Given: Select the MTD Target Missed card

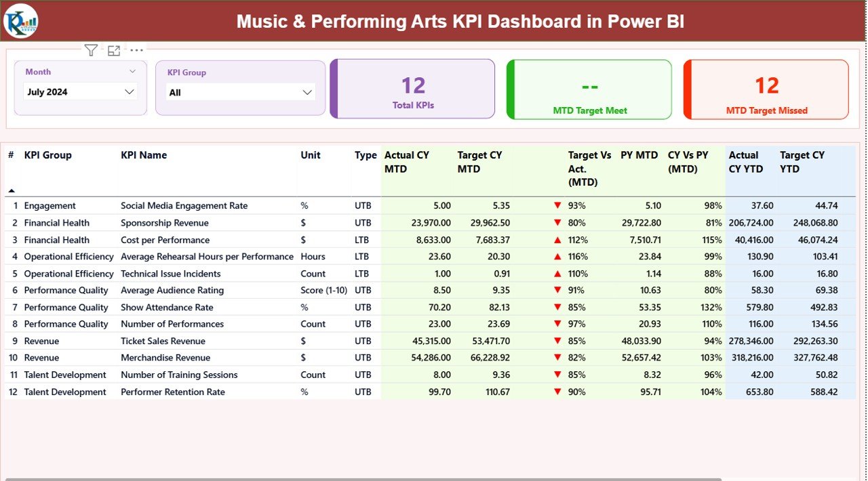Looking at the screenshot, I should click(x=766, y=89).
